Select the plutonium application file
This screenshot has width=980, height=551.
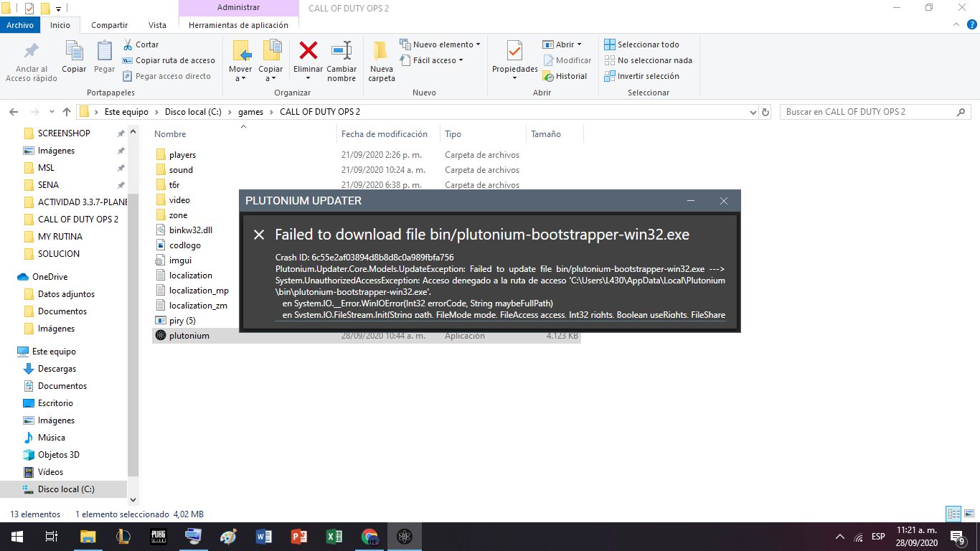coord(366,336)
